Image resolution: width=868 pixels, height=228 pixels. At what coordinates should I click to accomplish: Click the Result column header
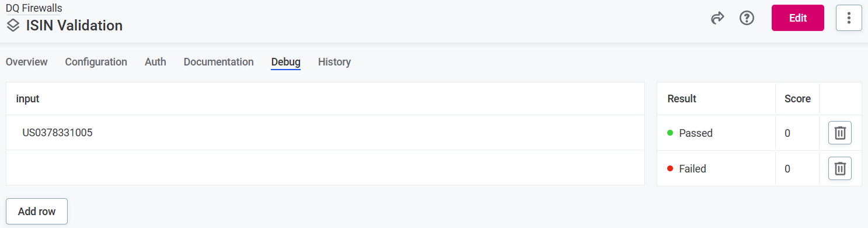point(682,99)
